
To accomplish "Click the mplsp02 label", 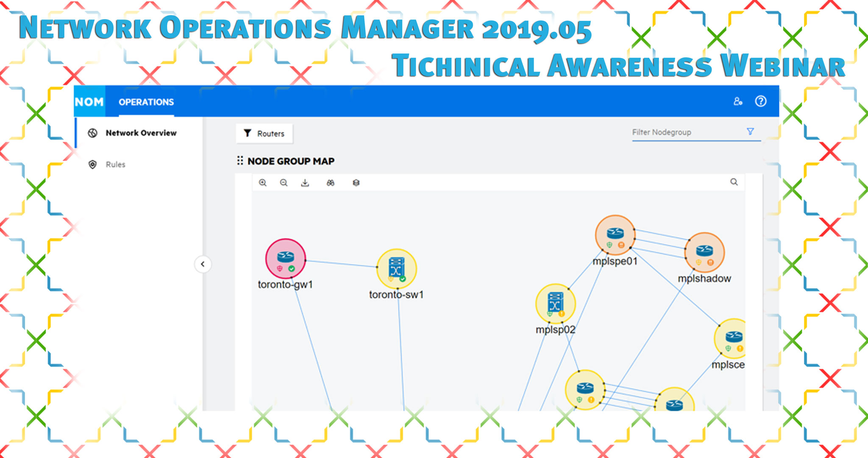I will coord(556,330).
